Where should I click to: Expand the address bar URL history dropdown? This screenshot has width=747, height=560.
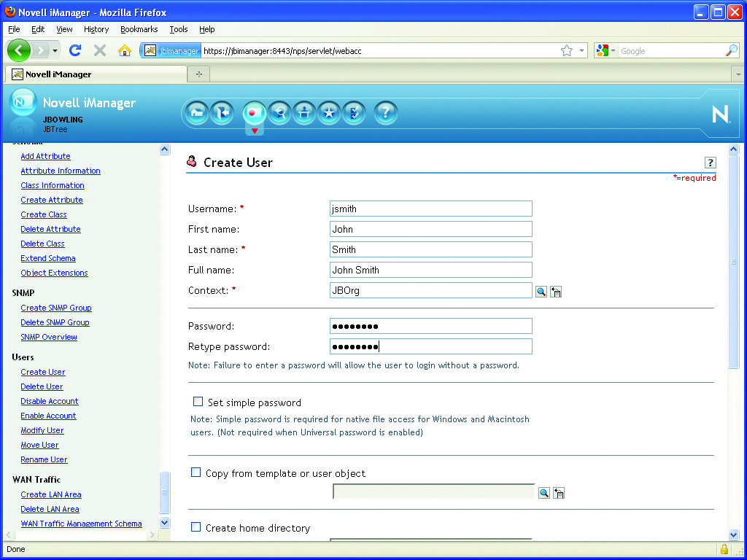click(x=582, y=51)
